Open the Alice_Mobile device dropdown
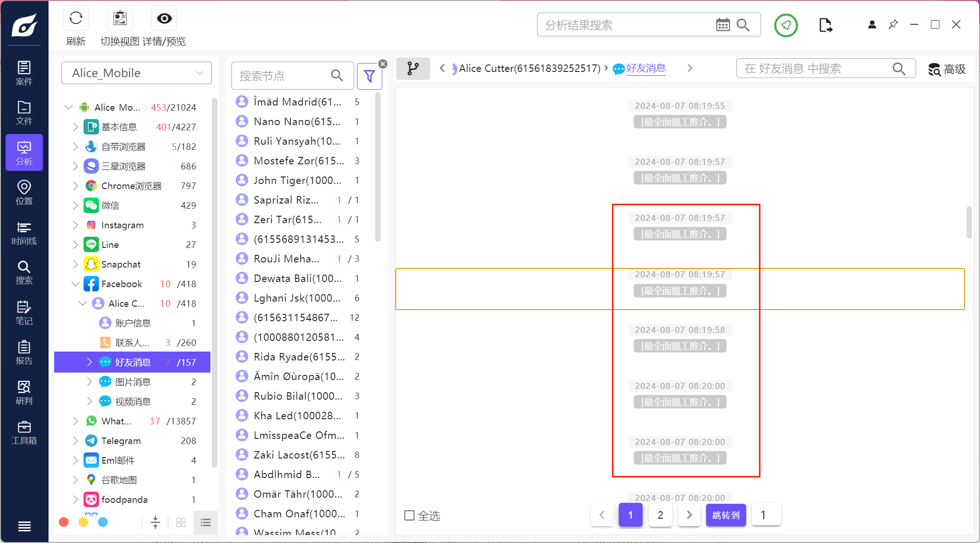Image resolution: width=980 pixels, height=543 pixels. click(136, 73)
